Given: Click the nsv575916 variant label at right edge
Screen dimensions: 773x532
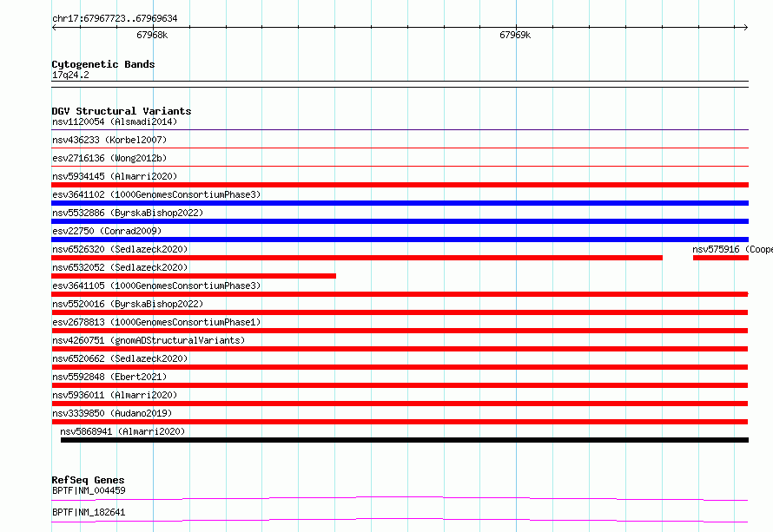Looking at the screenshot, I should coord(732,249).
